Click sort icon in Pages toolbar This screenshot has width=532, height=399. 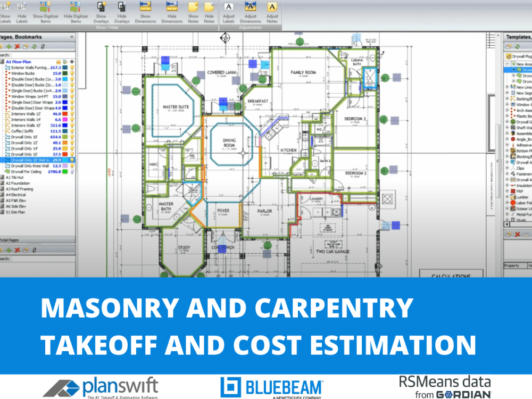[43, 46]
